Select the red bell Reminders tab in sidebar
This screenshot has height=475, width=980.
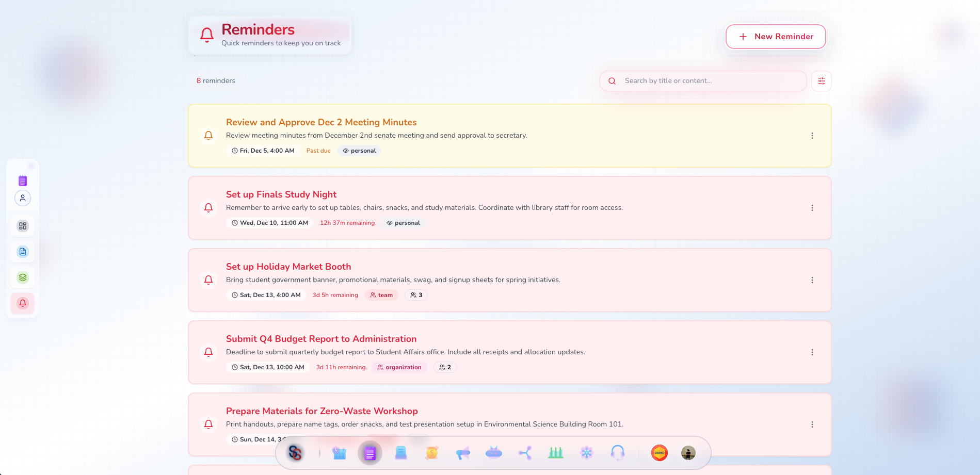pyautogui.click(x=23, y=303)
